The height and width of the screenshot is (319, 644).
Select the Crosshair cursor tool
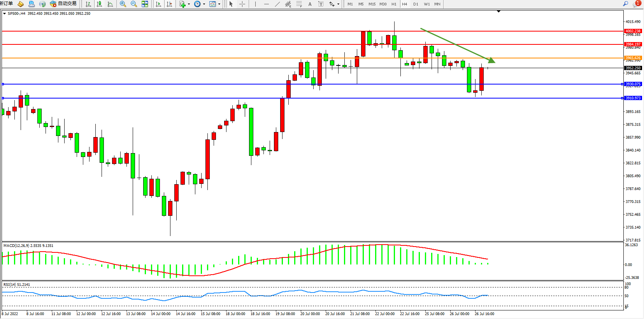pos(242,4)
